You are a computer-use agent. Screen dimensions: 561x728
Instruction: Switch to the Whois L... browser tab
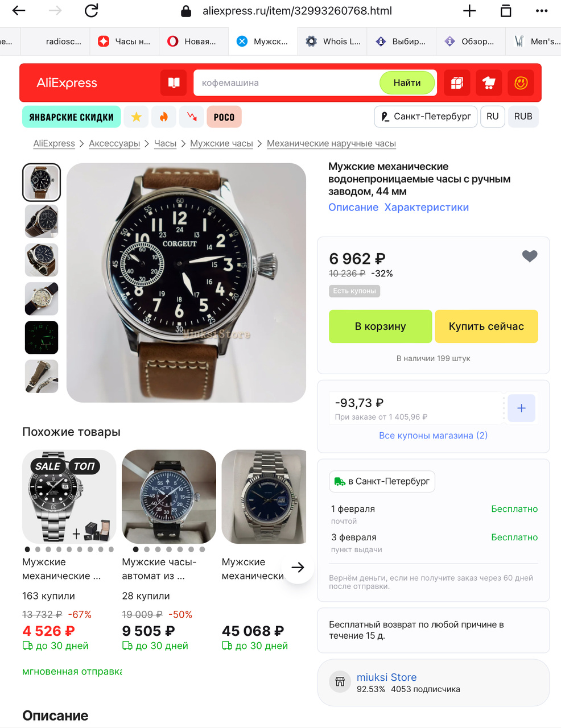(x=332, y=41)
